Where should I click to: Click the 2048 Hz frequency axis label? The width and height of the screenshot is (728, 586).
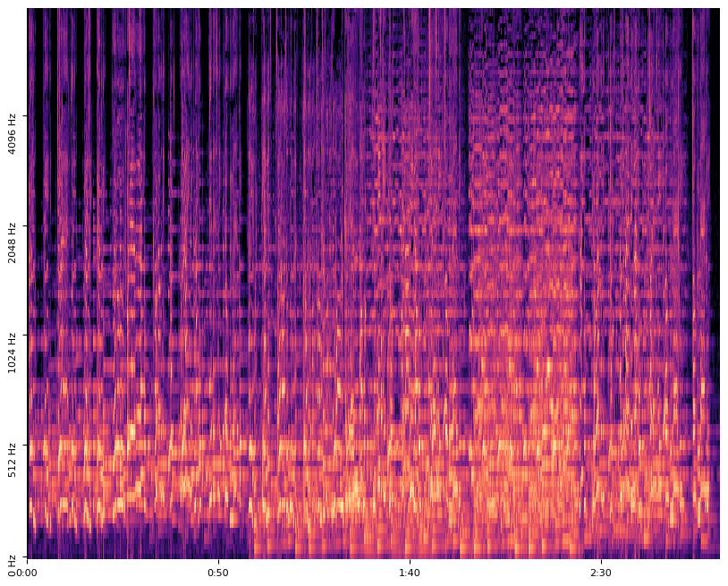pos(12,243)
